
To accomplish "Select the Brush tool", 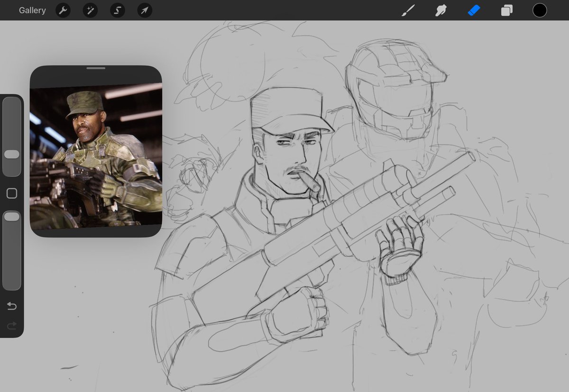I will tap(408, 10).
